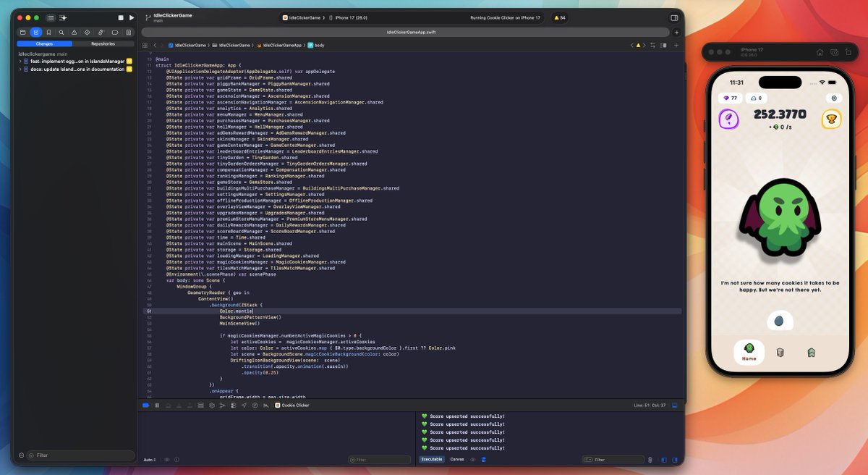
Task: Switch to the Changes tab
Action: [44, 43]
